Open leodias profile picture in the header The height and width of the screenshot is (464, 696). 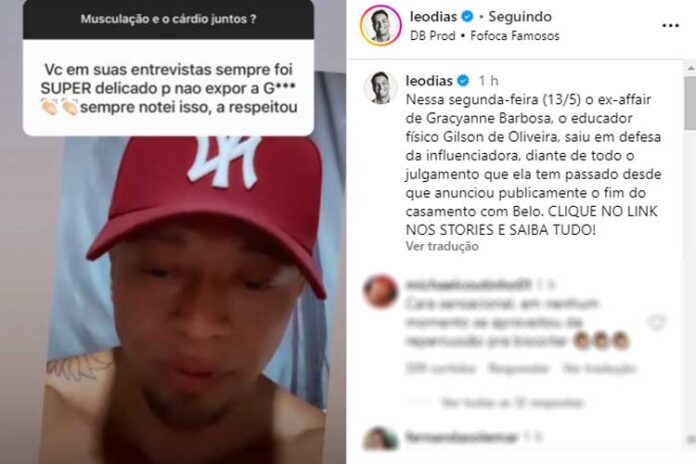click(x=381, y=25)
